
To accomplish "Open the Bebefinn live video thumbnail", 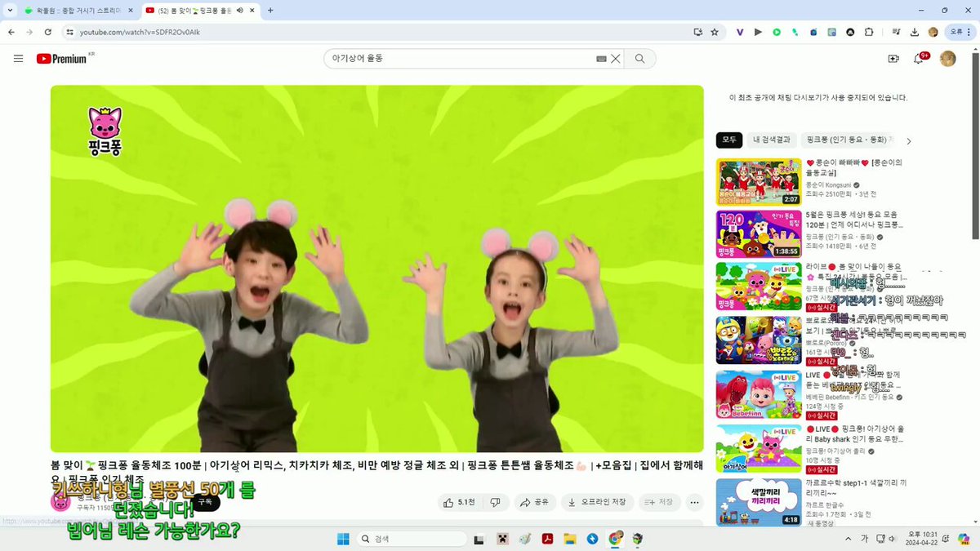I will pyautogui.click(x=759, y=394).
